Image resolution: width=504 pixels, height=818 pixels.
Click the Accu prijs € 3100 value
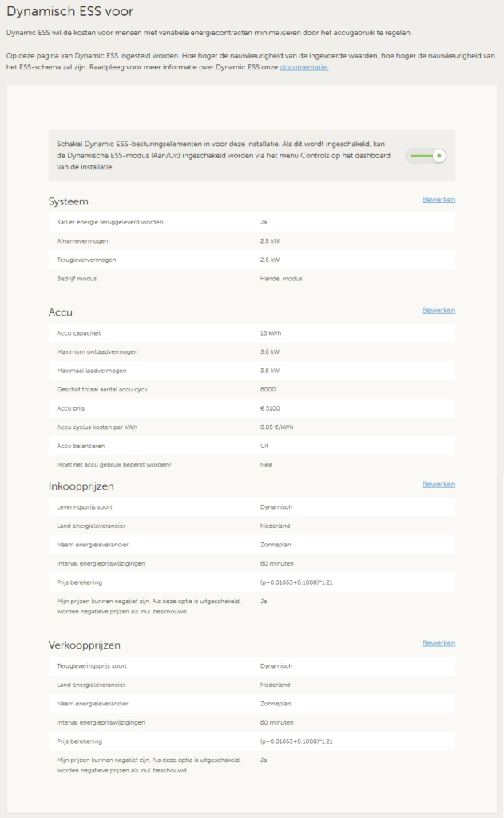coord(272,408)
